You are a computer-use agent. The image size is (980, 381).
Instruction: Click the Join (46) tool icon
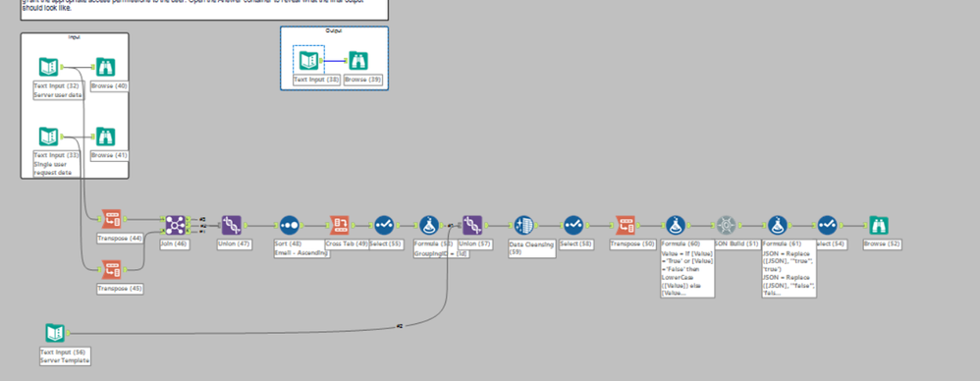(x=175, y=225)
